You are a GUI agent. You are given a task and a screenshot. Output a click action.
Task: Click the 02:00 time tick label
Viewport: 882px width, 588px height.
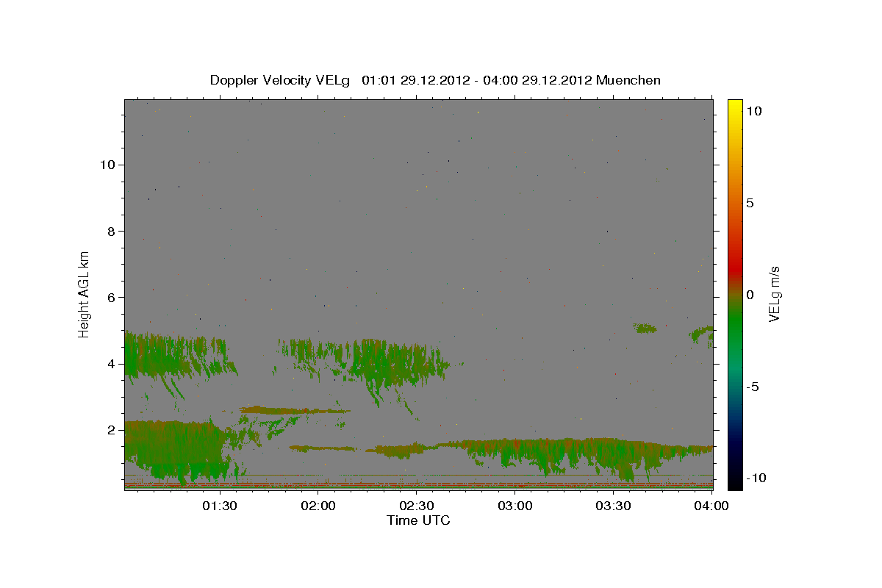[x=318, y=506]
